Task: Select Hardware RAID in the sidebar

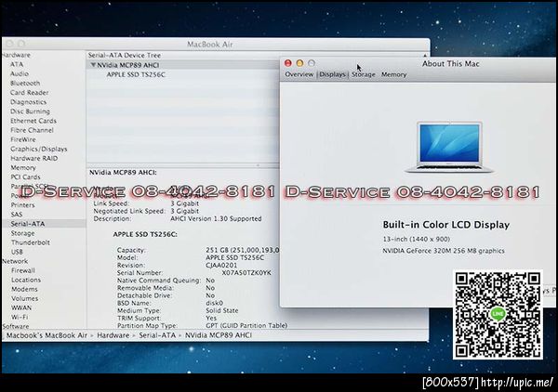Action: pyautogui.click(x=33, y=158)
